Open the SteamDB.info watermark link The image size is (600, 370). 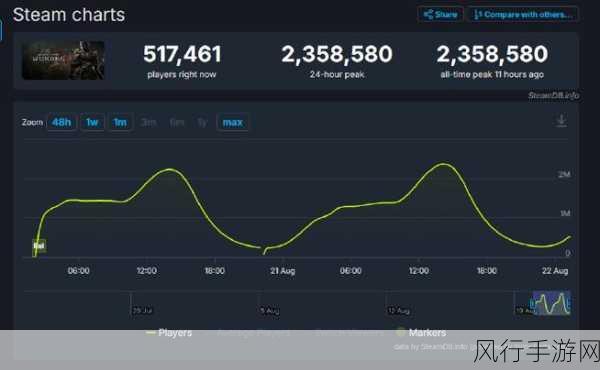tap(553, 95)
